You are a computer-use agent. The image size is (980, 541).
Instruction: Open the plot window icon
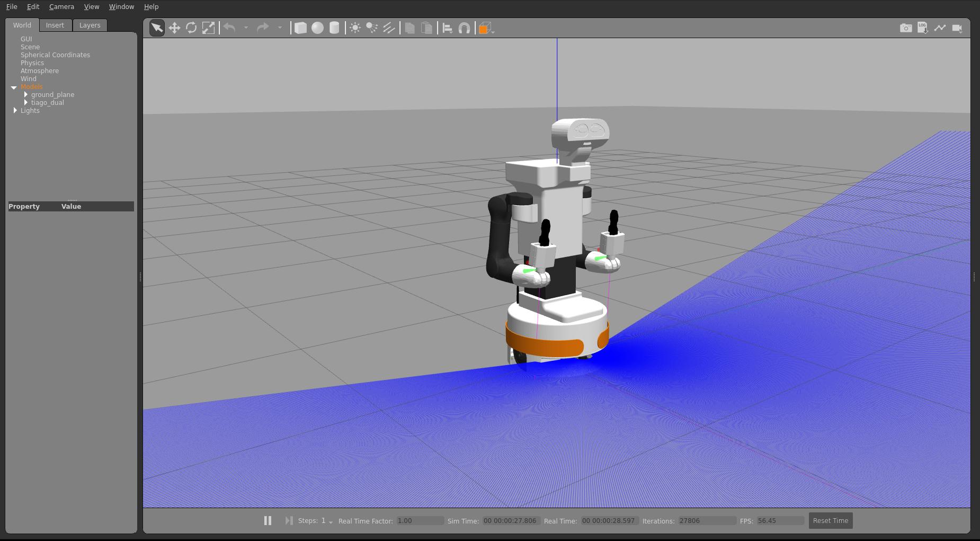(x=940, y=28)
